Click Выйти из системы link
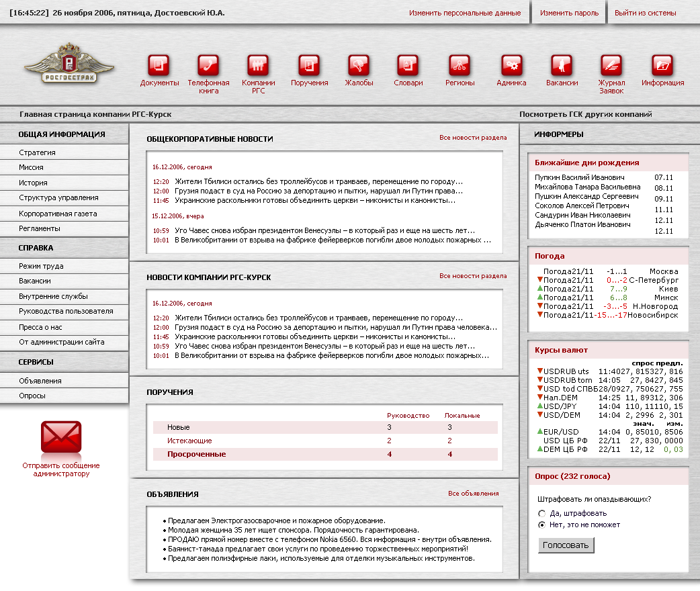This screenshot has width=700, height=591. pyautogui.click(x=645, y=13)
